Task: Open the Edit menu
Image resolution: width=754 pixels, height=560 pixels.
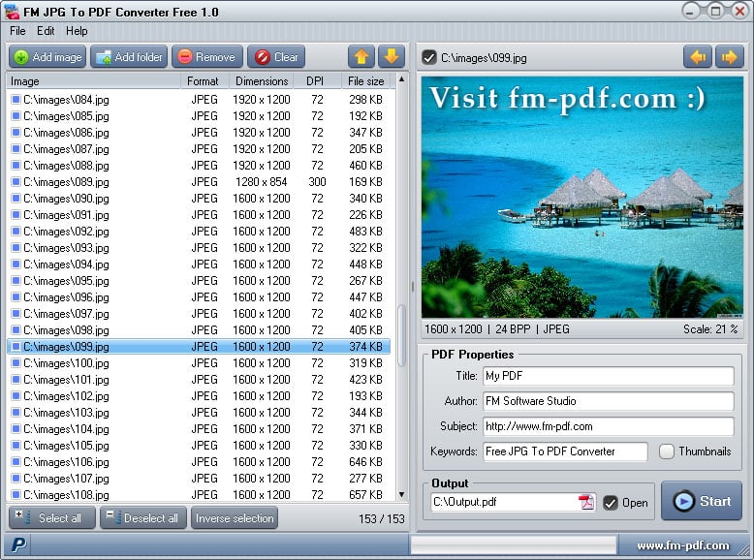Action: 46,31
